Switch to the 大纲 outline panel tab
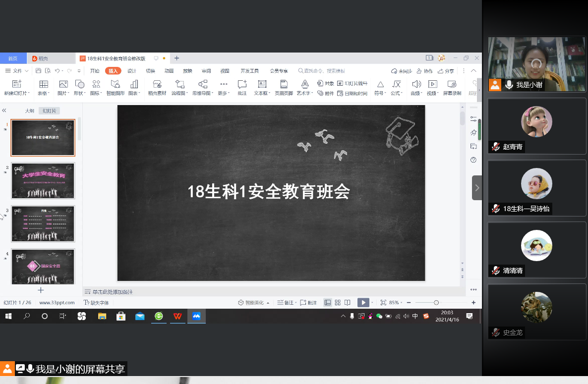588x384 pixels. (x=30, y=110)
